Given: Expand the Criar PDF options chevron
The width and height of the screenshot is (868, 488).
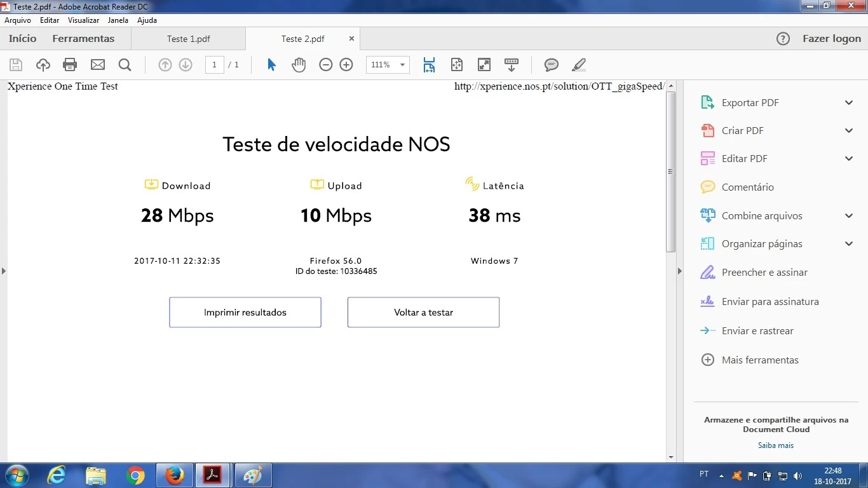Looking at the screenshot, I should (849, 131).
